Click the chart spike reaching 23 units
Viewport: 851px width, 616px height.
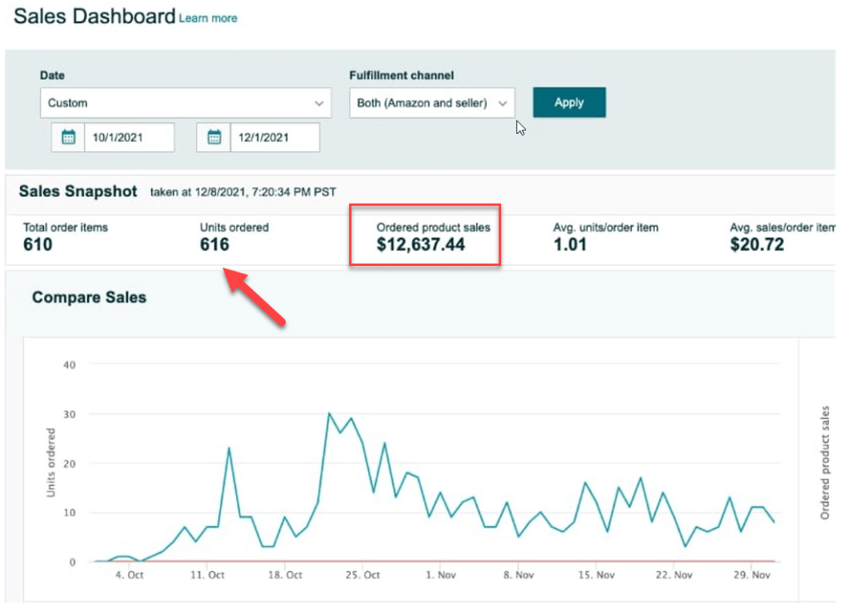[x=229, y=448]
